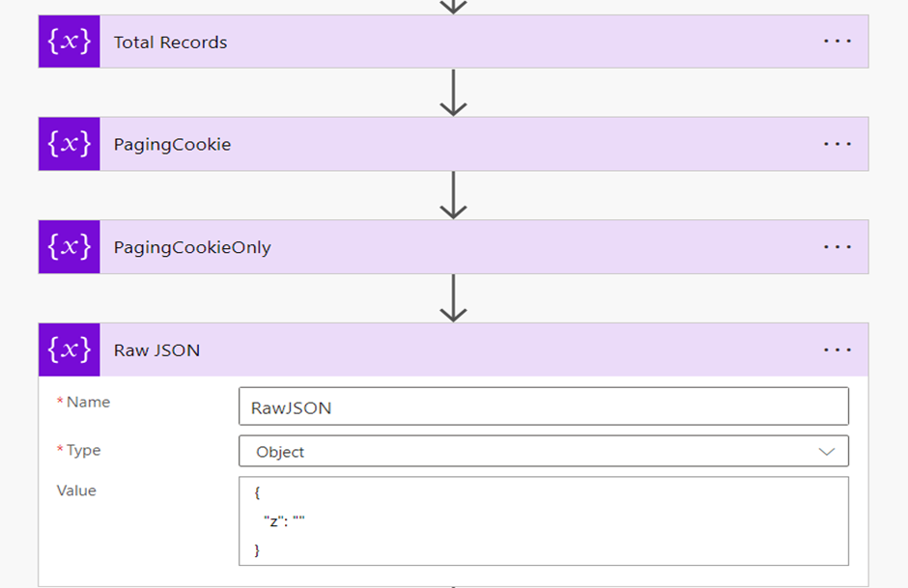Click the Name field containing RawJSON

(x=543, y=407)
